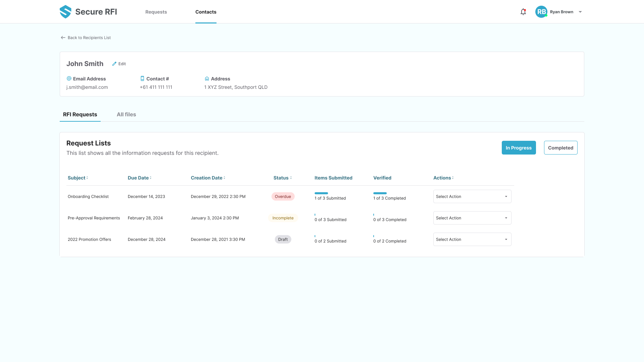This screenshot has width=644, height=362.
Task: Click the email at-sign icon
Action: pyautogui.click(x=69, y=78)
